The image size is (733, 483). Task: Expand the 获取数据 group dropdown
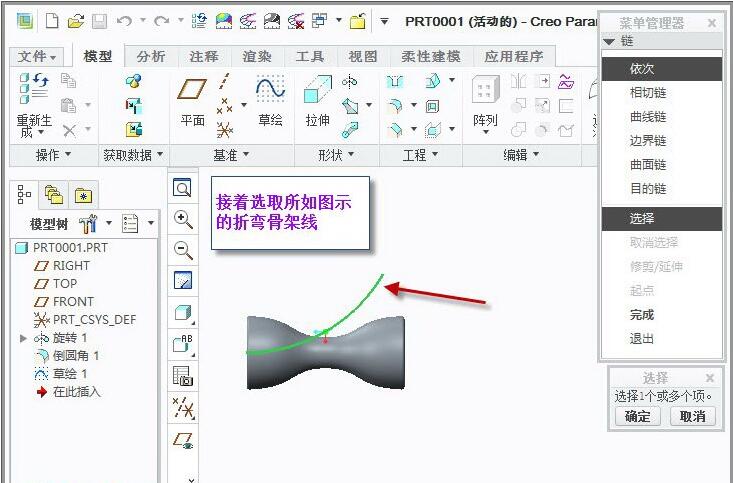pos(133,155)
